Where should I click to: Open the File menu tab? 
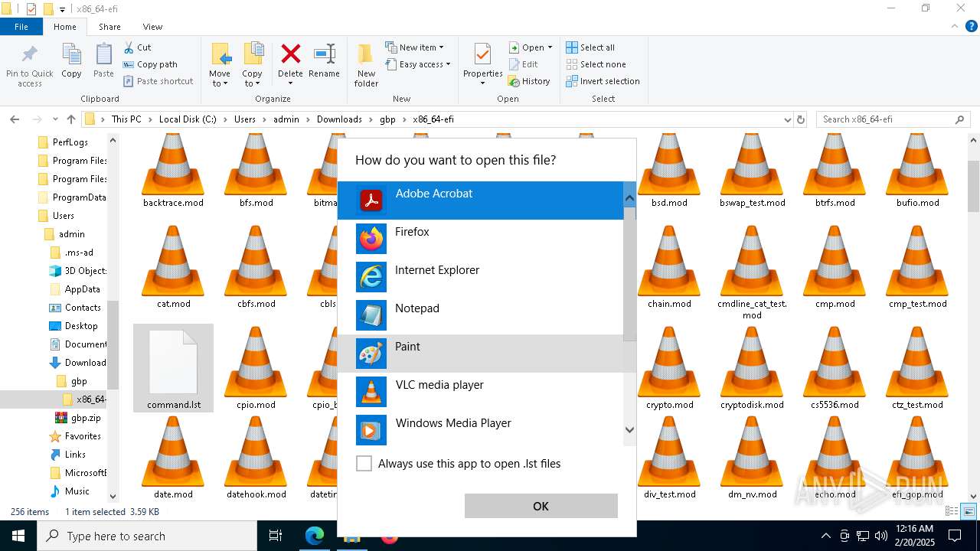21,27
